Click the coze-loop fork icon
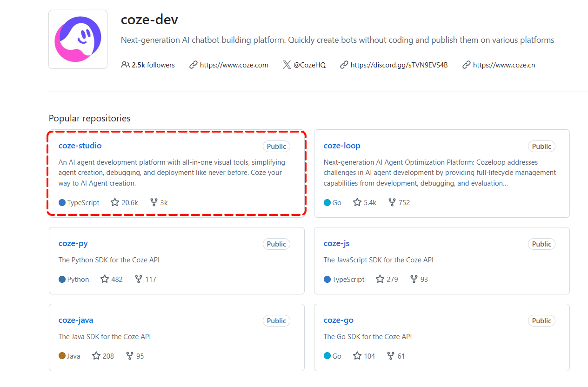 (392, 202)
